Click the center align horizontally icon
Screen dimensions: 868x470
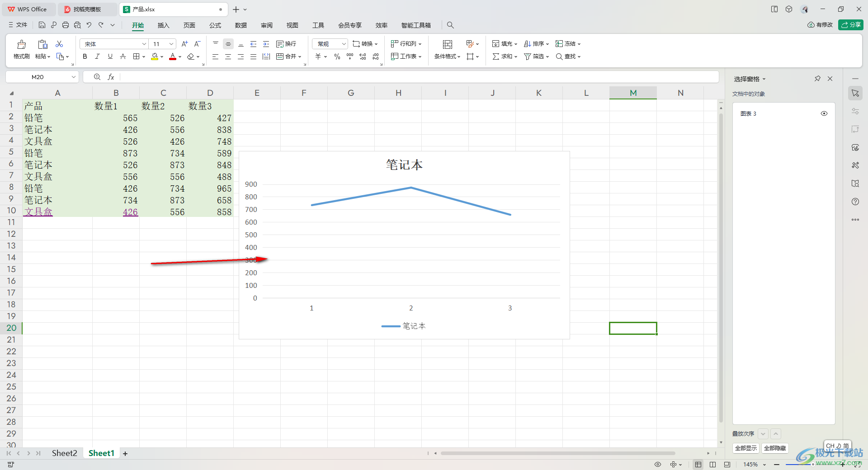(x=228, y=56)
